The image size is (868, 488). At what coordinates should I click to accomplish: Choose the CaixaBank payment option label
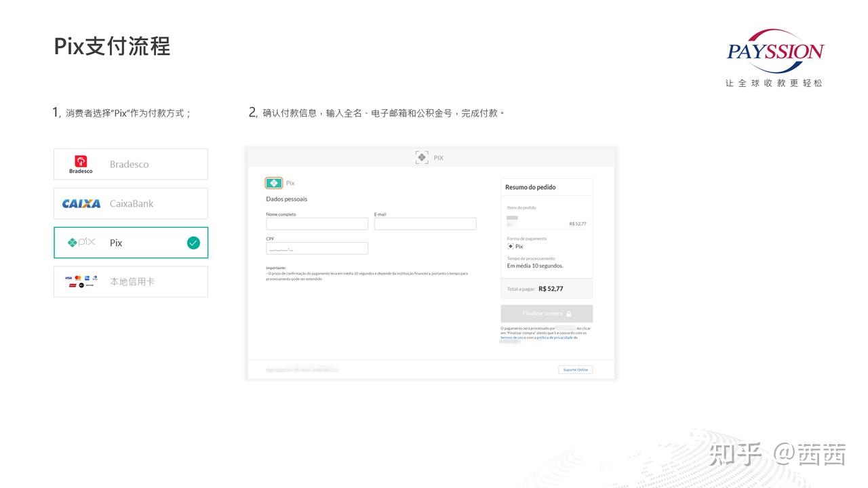132,203
